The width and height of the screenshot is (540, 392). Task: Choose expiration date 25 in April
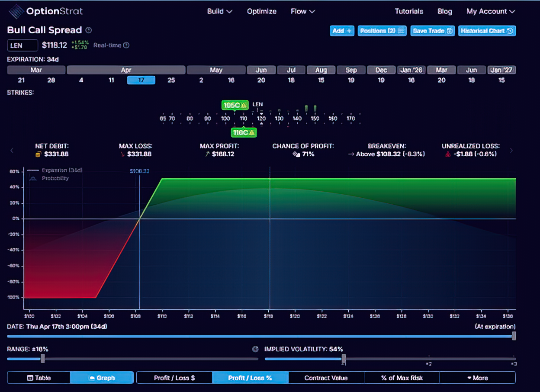point(171,80)
